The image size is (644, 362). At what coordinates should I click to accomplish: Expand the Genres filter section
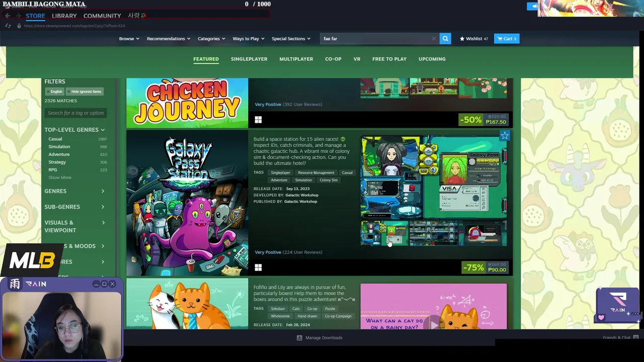[x=74, y=191]
